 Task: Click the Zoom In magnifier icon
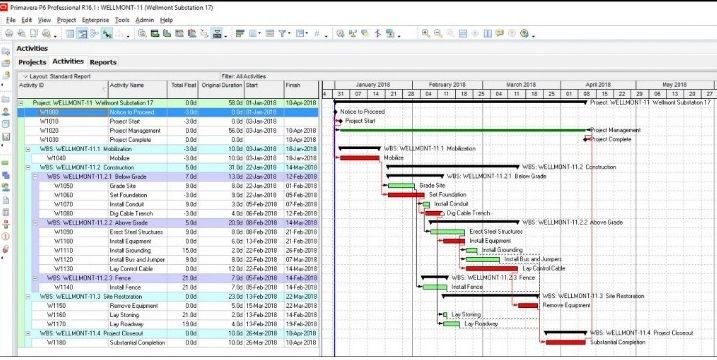click(426, 33)
